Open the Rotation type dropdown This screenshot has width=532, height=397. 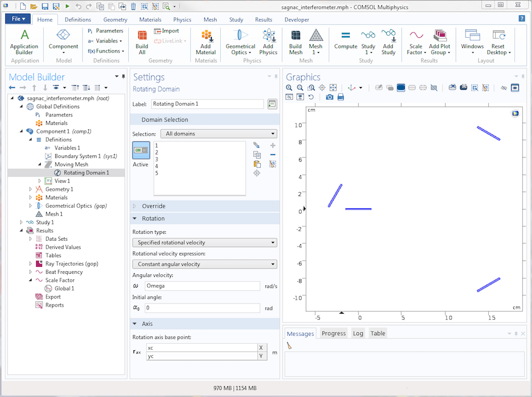pos(205,243)
